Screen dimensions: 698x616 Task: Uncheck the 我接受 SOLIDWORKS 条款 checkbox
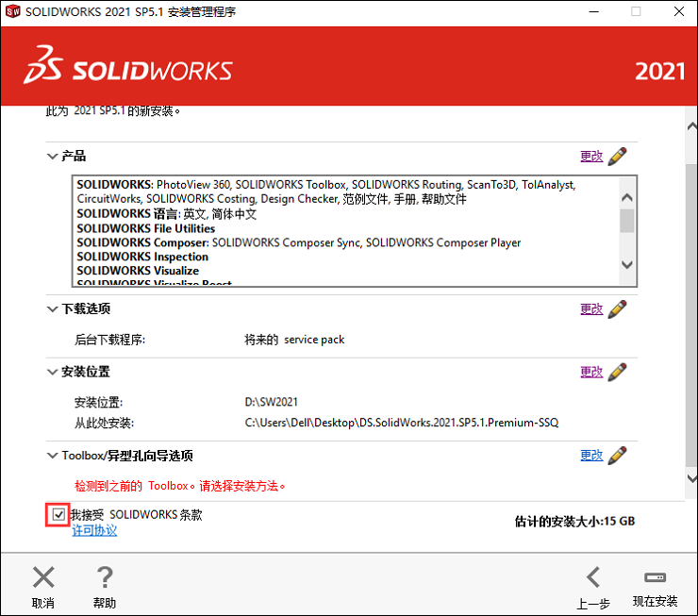click(x=58, y=515)
